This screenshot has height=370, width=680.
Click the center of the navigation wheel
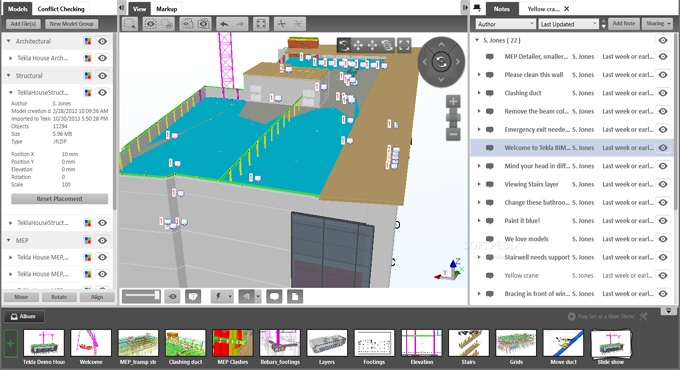[x=441, y=62]
